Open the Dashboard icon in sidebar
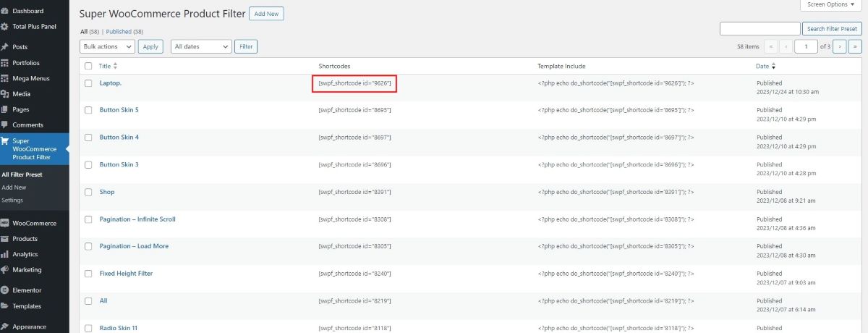 (5, 11)
